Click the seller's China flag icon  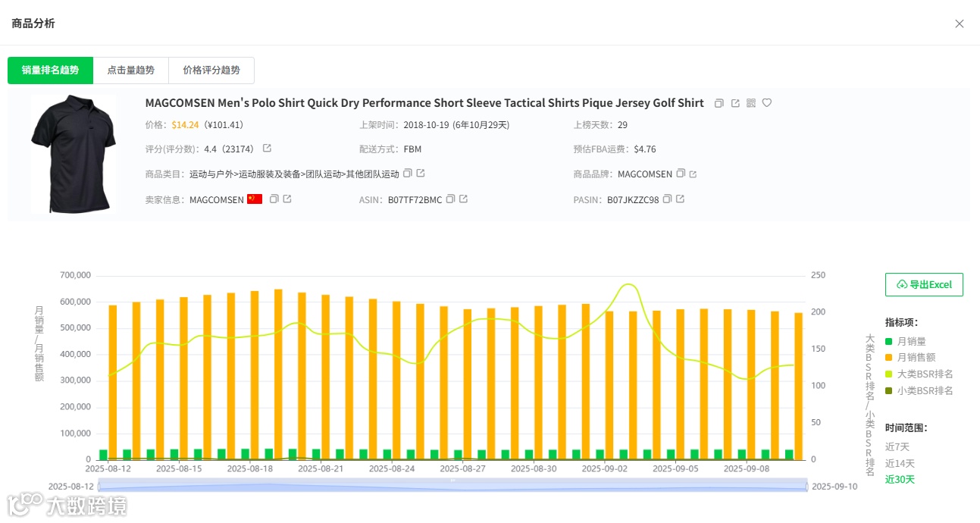pos(255,199)
